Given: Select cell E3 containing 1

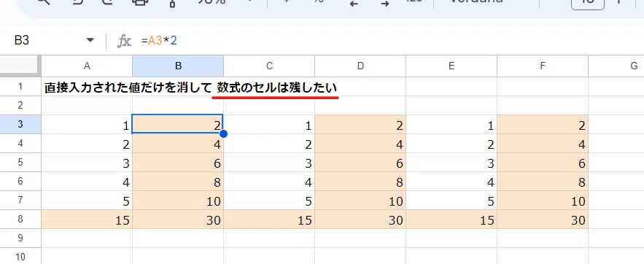Looking at the screenshot, I should (451, 125).
